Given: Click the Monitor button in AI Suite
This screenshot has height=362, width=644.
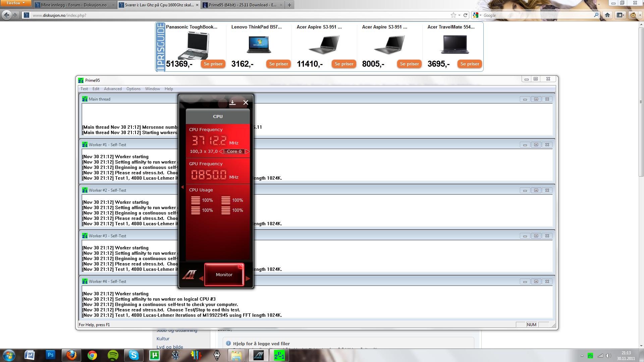Looking at the screenshot, I should click(x=224, y=275).
